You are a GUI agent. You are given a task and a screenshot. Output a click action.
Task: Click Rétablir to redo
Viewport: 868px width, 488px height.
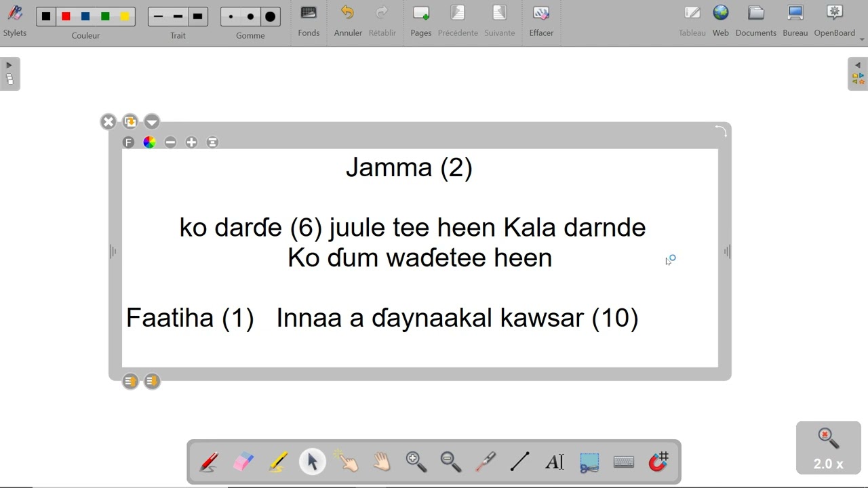382,21
